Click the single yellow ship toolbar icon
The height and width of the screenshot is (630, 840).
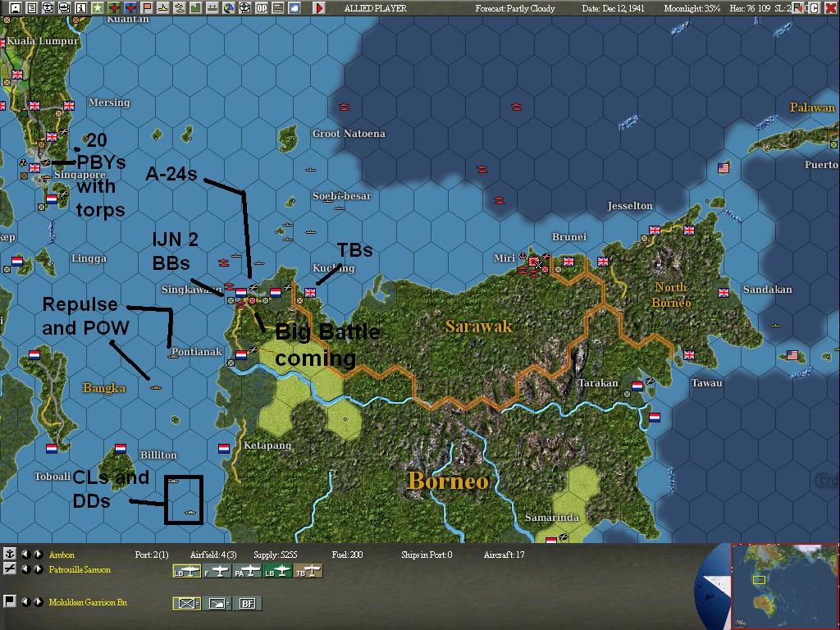pos(163,7)
